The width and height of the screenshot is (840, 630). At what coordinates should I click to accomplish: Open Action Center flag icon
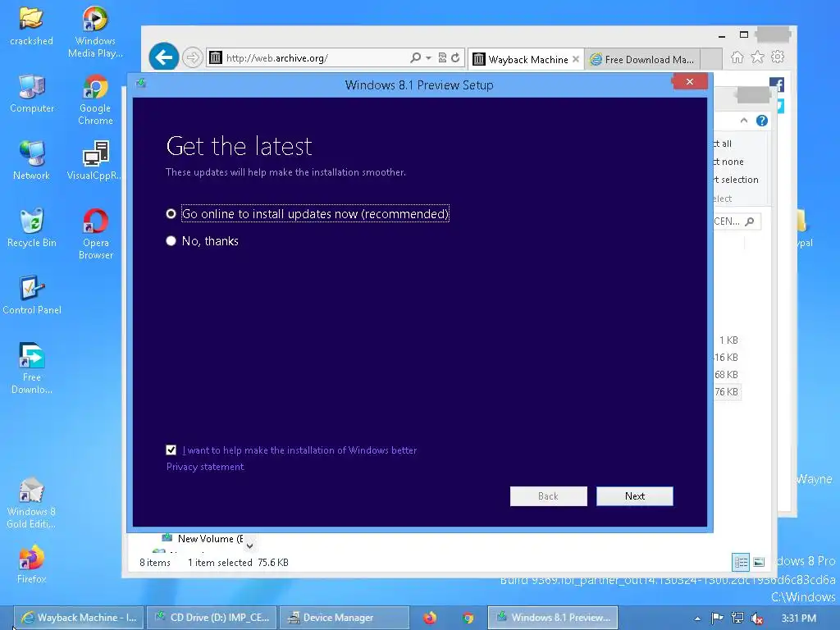coord(717,619)
